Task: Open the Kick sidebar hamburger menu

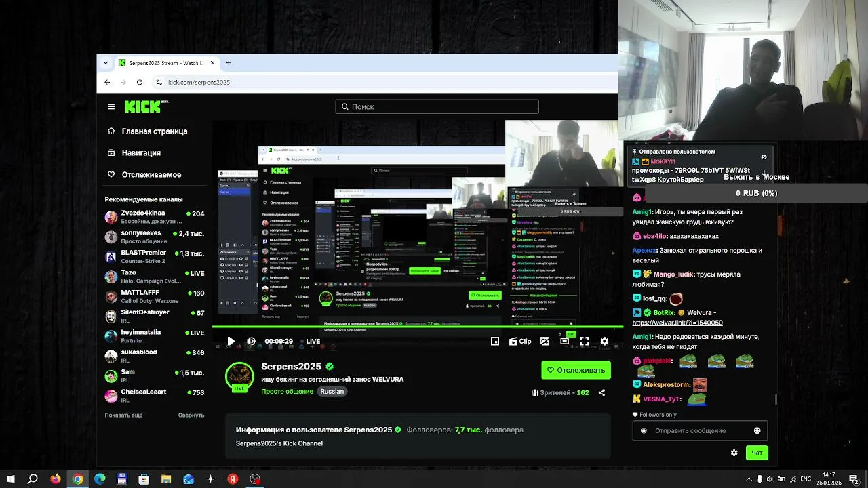Action: point(111,106)
